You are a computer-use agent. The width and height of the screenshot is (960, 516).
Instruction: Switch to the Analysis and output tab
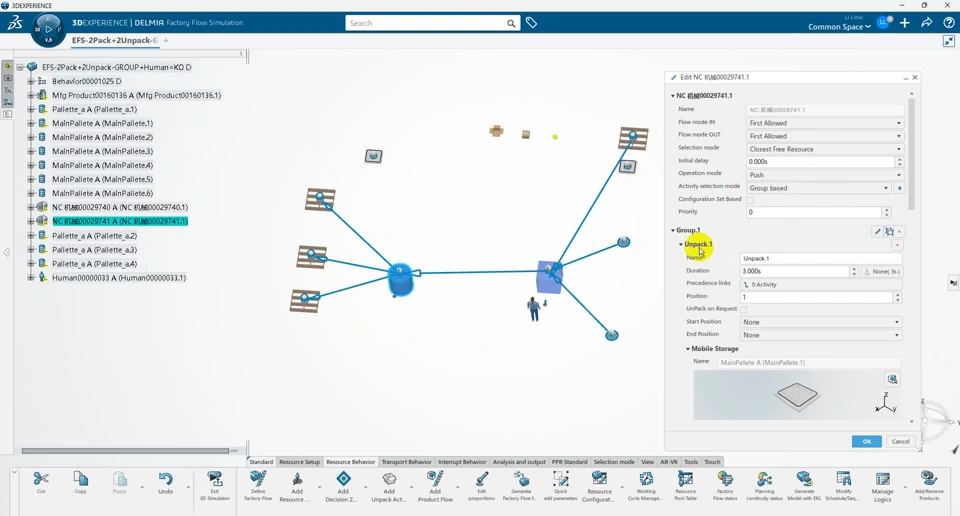[x=519, y=462]
